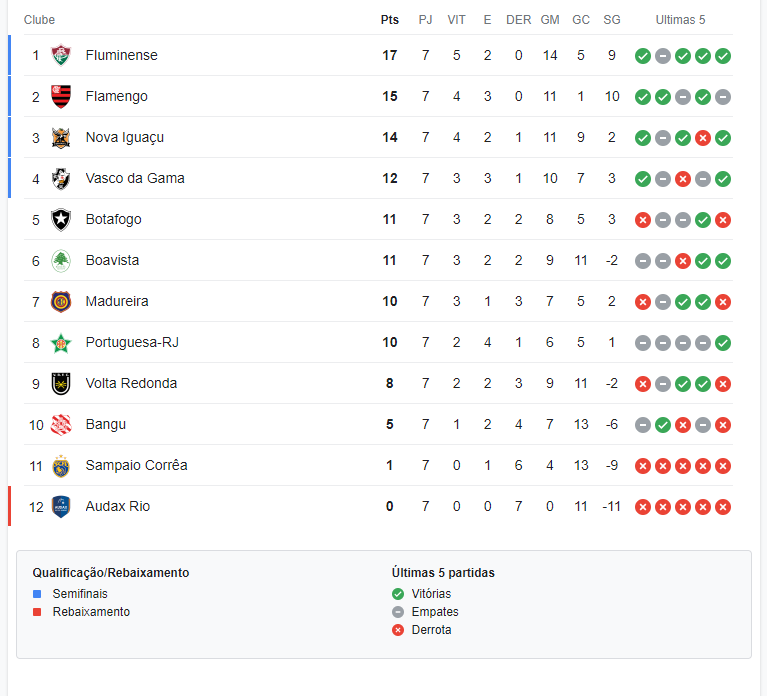Click the Bangu club crest

coord(61,425)
